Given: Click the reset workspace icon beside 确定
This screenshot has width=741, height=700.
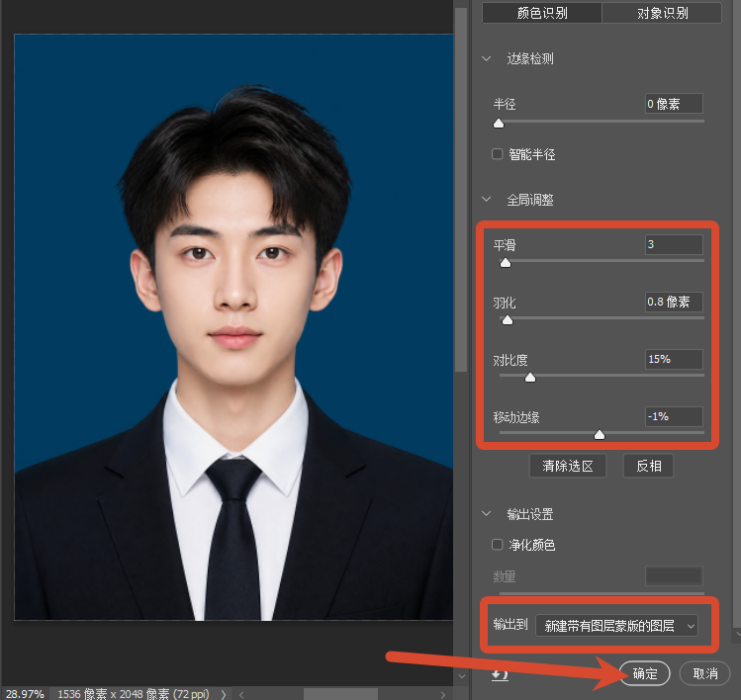Looking at the screenshot, I should (x=500, y=674).
